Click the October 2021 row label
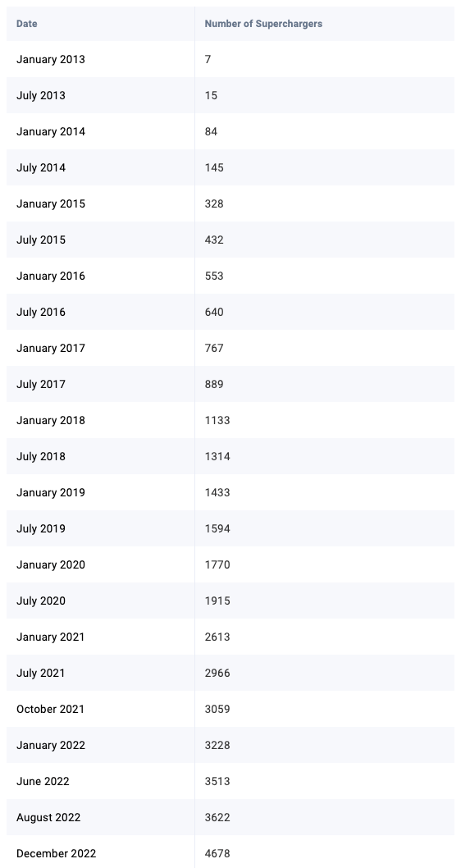 [50, 709]
